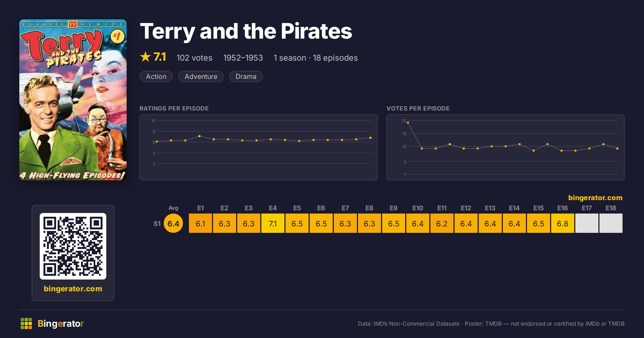Click the first point in the votes chart

(x=408, y=123)
